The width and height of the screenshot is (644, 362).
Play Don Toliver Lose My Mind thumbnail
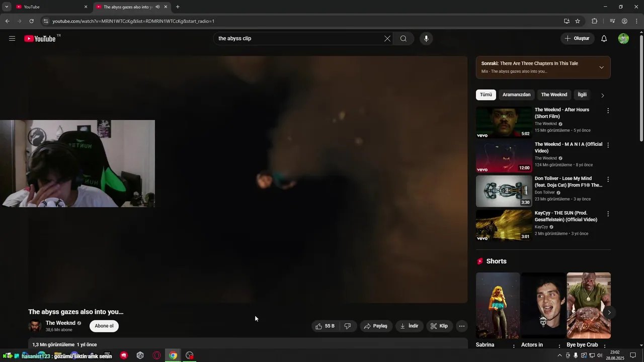(x=504, y=191)
